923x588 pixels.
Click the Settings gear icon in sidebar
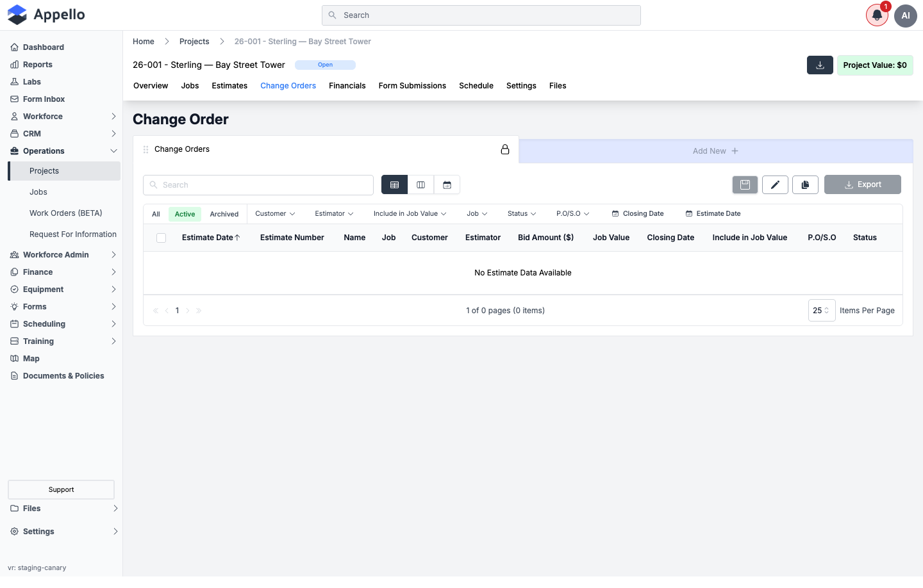click(x=14, y=532)
